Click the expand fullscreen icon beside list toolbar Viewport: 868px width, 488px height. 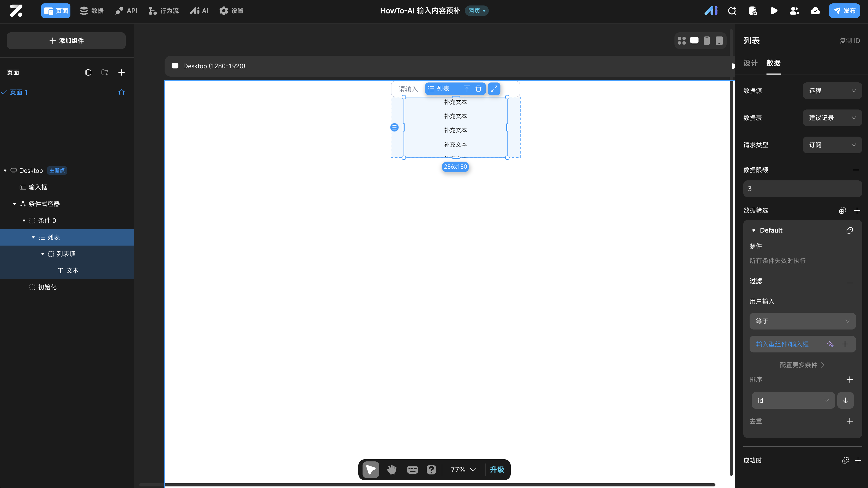pyautogui.click(x=494, y=89)
